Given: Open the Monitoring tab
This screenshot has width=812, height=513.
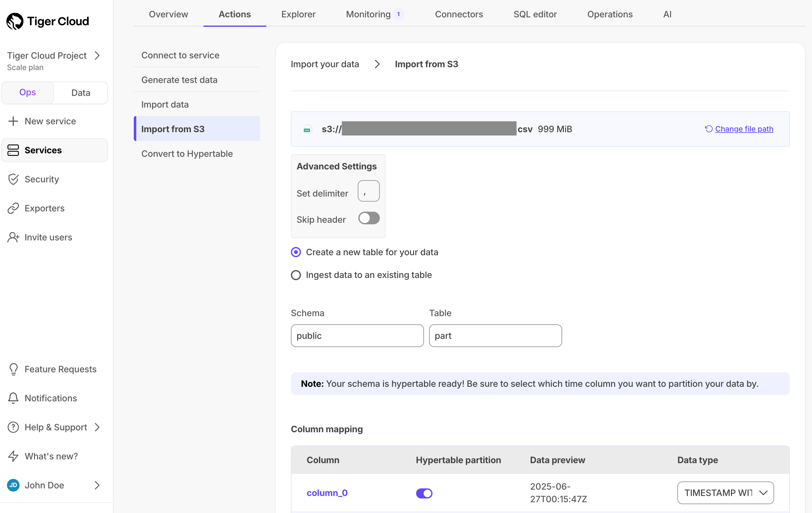Looking at the screenshot, I should [368, 14].
